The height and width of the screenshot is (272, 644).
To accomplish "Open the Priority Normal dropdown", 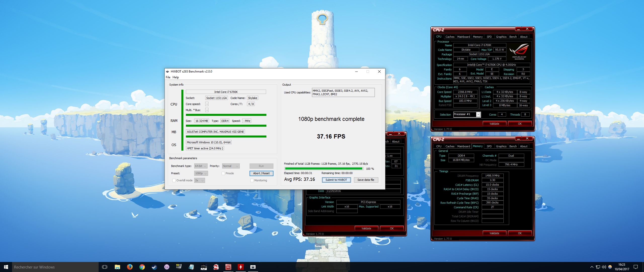I will (x=231, y=166).
